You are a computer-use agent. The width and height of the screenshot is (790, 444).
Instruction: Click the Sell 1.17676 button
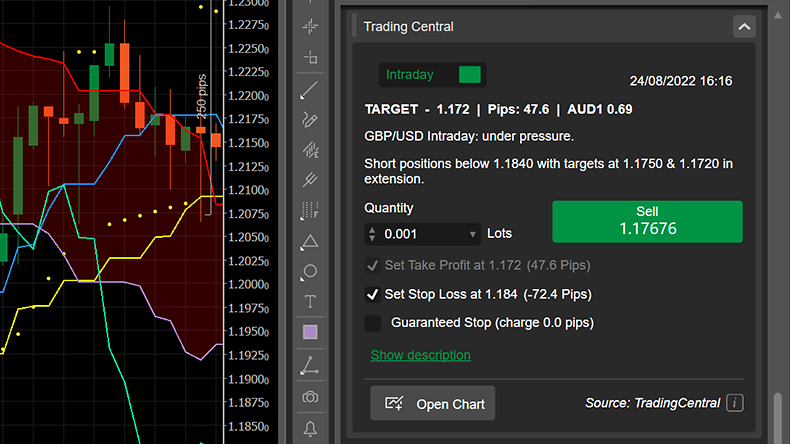point(647,222)
